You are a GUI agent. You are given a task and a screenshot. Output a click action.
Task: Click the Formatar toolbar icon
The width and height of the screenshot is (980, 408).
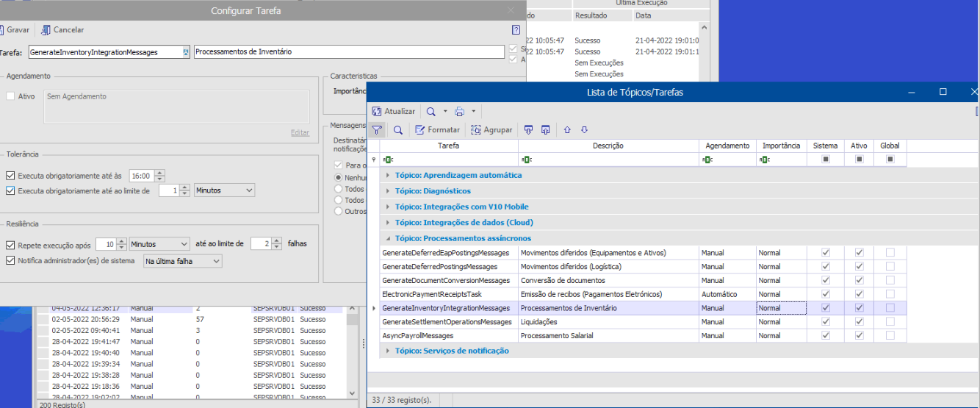pyautogui.click(x=420, y=130)
